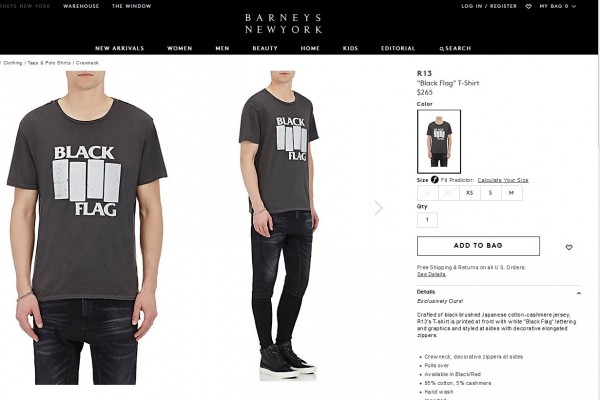Collapse the Details section chevron

(x=579, y=293)
